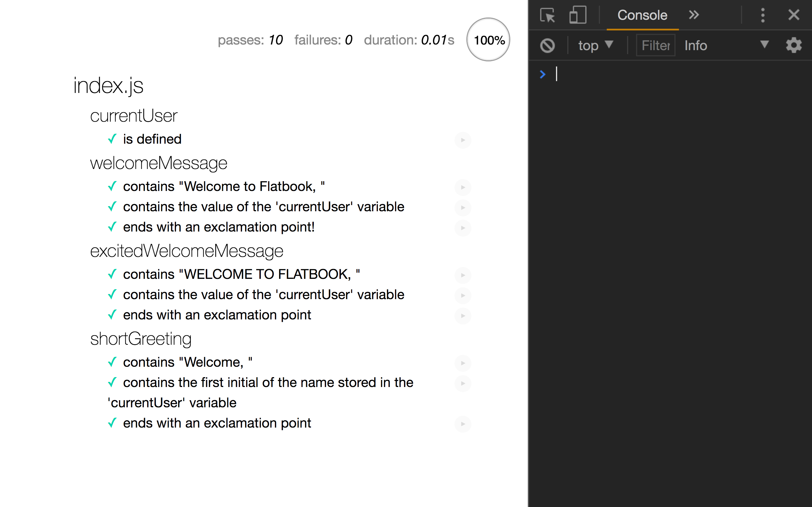Open DevTools three-dot customize menu
This screenshot has height=507, width=812.
click(763, 15)
